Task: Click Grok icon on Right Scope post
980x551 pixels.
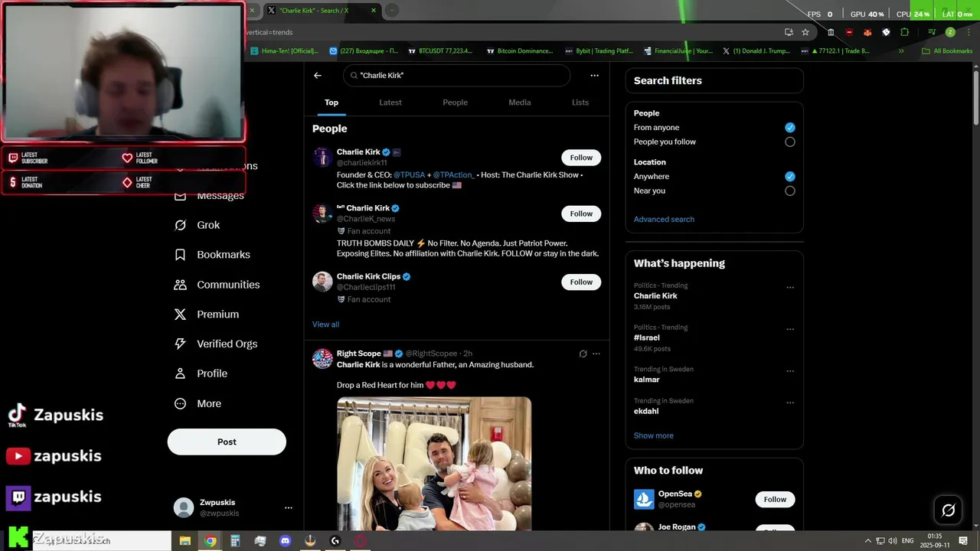Action: click(583, 354)
